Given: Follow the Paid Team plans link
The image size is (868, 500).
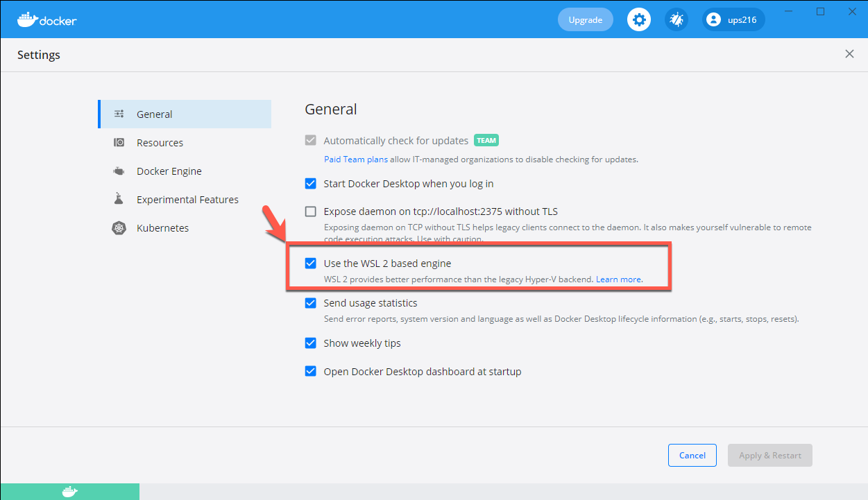Looking at the screenshot, I should pyautogui.click(x=356, y=160).
